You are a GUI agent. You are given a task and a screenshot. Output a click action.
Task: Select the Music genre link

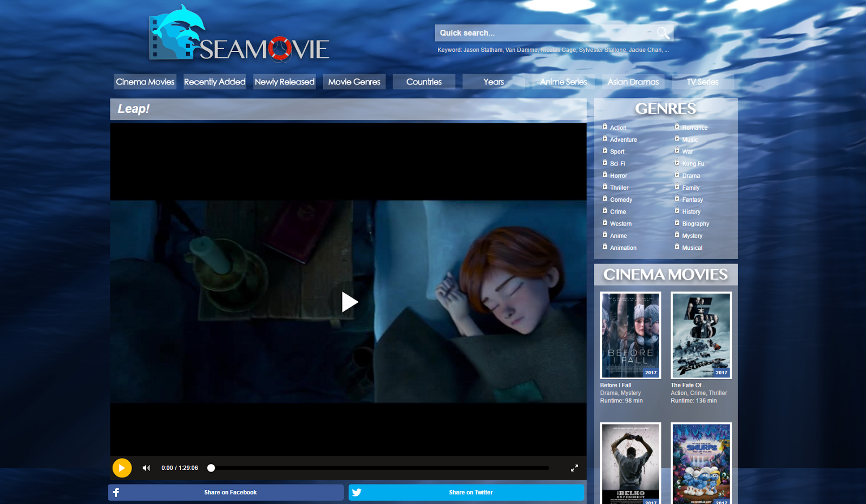pos(690,140)
